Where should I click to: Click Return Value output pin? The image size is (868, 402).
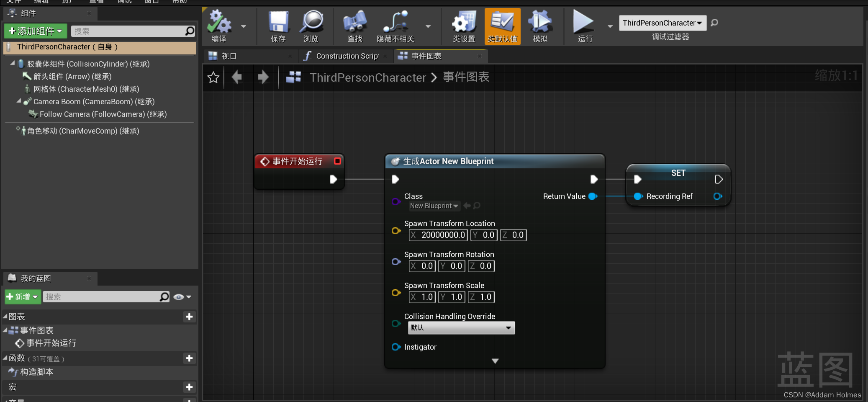[x=593, y=196]
